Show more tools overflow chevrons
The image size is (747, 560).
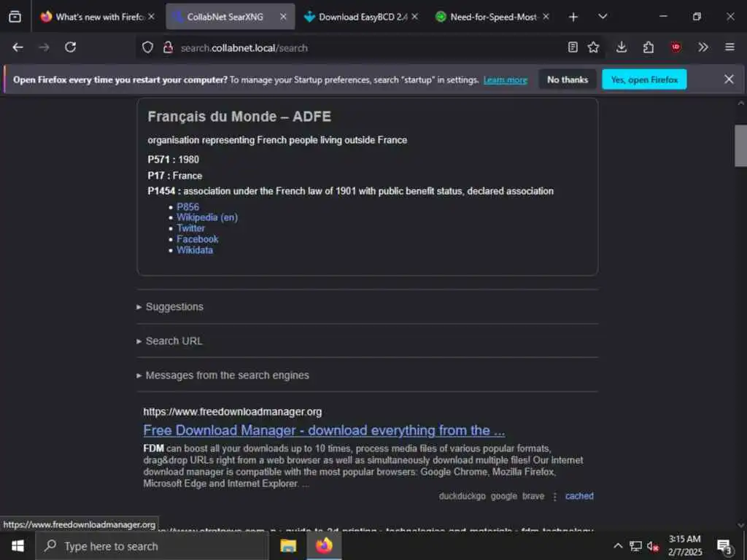(x=703, y=47)
